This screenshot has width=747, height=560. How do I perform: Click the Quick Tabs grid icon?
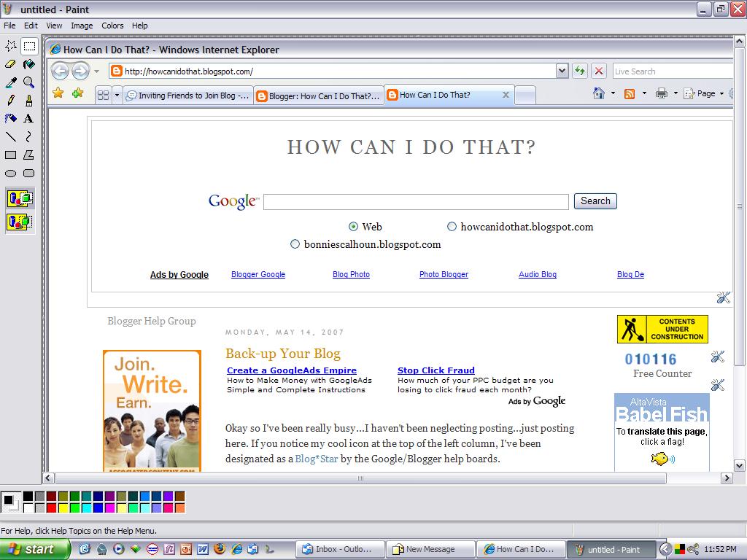[103, 96]
